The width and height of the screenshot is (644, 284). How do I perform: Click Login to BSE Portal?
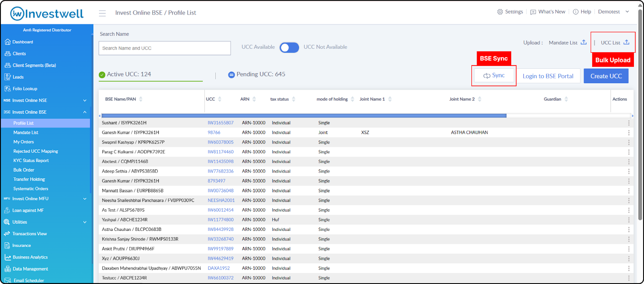(548, 76)
